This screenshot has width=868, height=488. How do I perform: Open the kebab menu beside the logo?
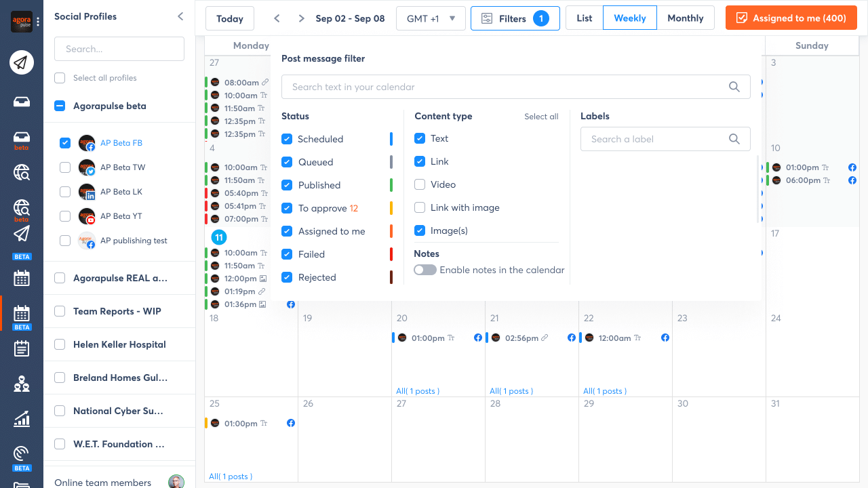pos(38,22)
